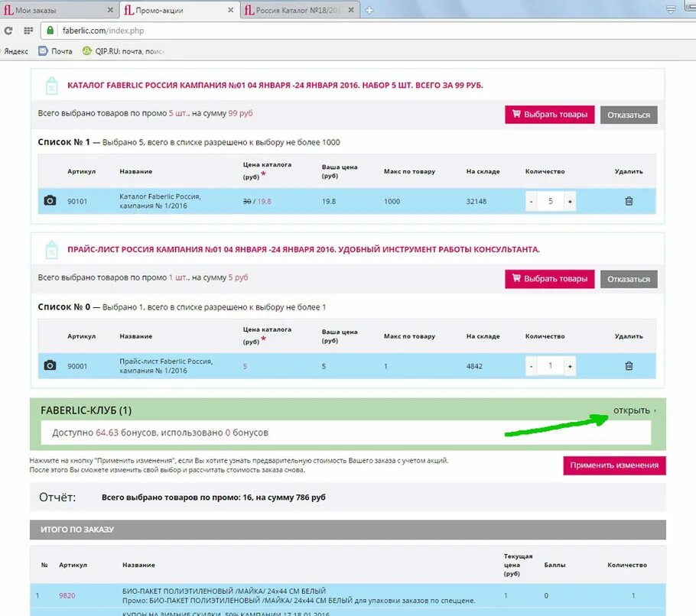The height and width of the screenshot is (616, 696).
Task: Click the Применить изменения button
Action: (614, 465)
